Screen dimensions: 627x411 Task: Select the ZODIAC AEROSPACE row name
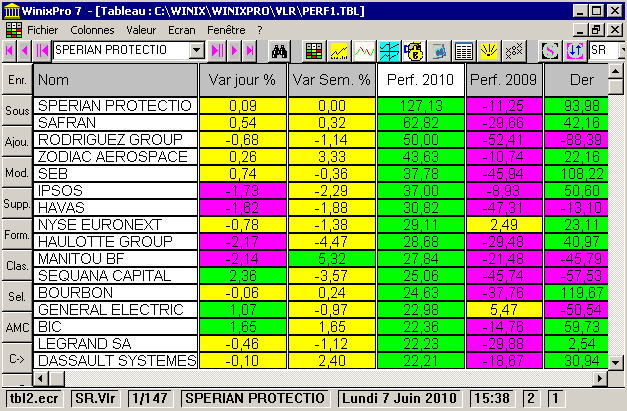(x=116, y=156)
